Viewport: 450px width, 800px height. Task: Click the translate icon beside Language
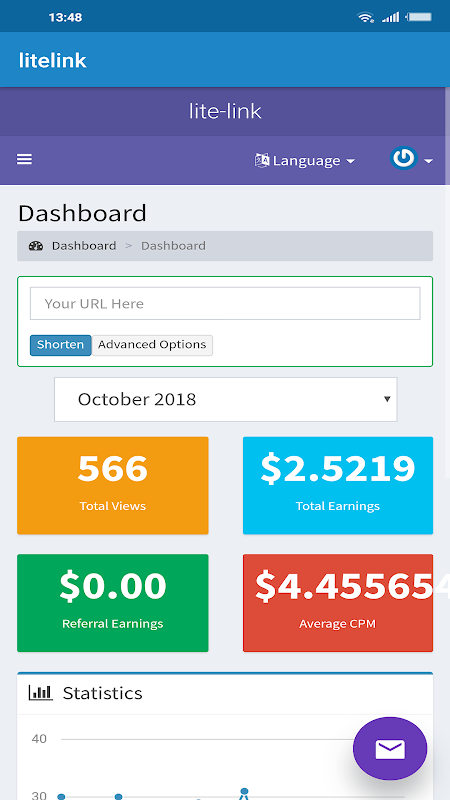[x=262, y=161]
